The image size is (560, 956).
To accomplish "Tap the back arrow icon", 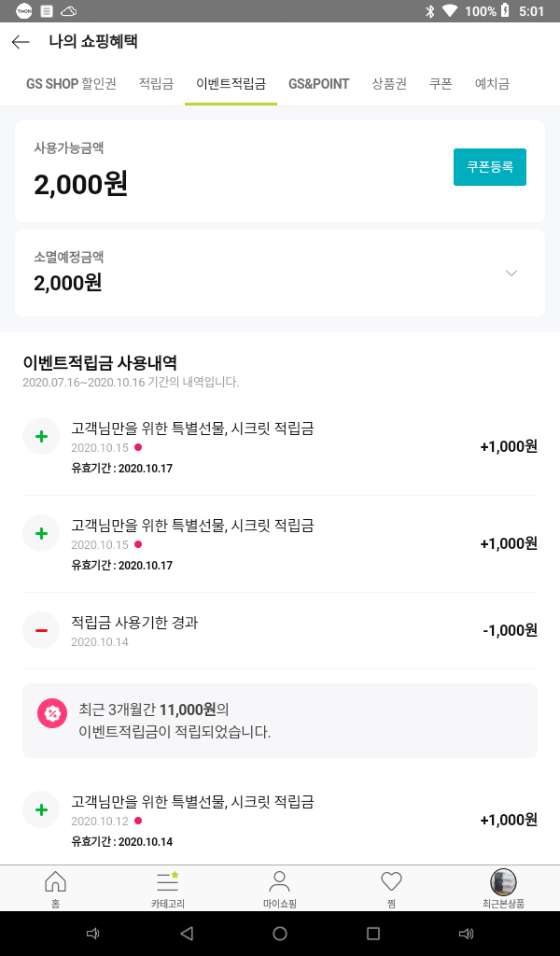I will 21,42.
